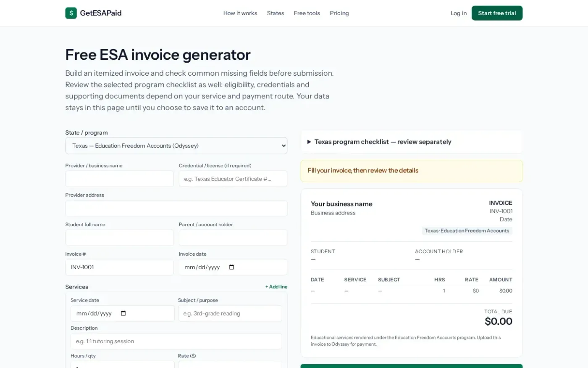The image size is (588, 368).
Task: Go to the States nav item
Action: [276, 13]
